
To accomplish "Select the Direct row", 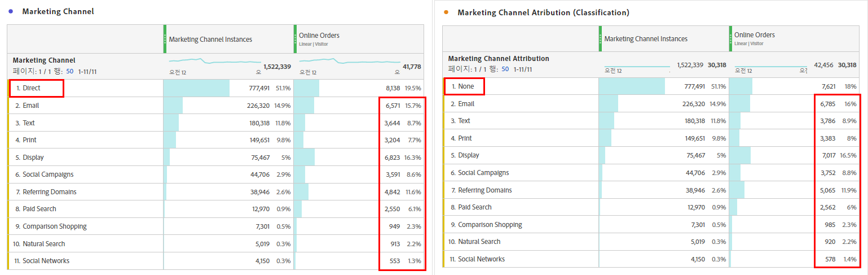I will (x=32, y=88).
